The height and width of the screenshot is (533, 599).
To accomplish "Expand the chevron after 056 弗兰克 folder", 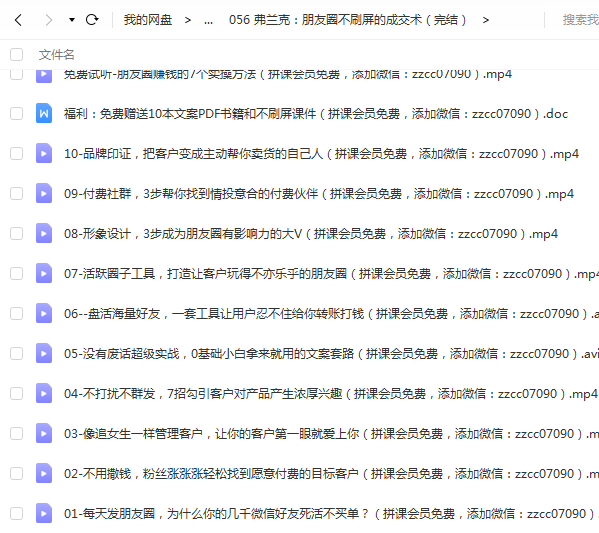I will coord(486,20).
